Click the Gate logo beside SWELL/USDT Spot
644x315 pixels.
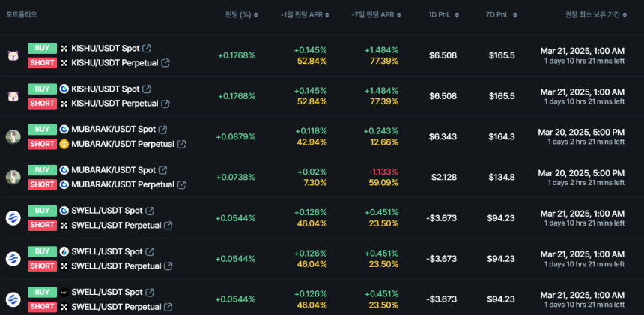click(64, 211)
